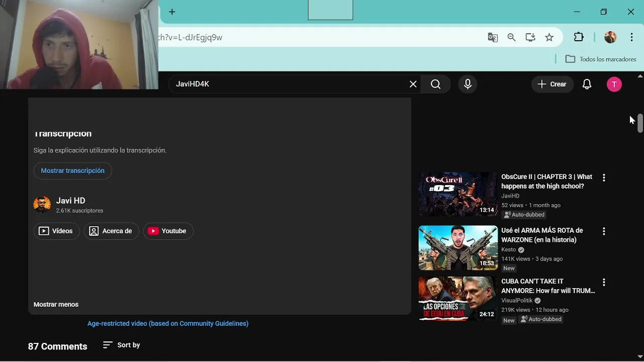This screenshot has height=362, width=644.
Task: Start voice search with the microphone
Action: click(468, 84)
